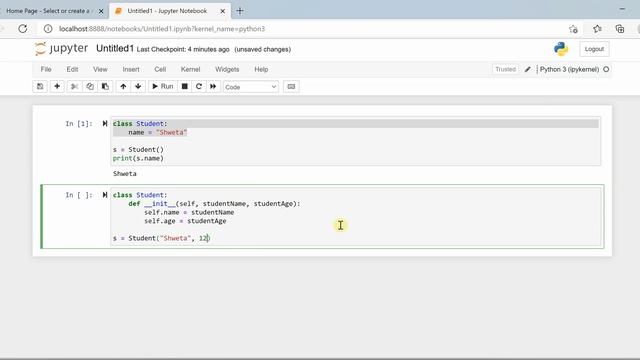
Task: Click the Logout button
Action: (x=594, y=49)
